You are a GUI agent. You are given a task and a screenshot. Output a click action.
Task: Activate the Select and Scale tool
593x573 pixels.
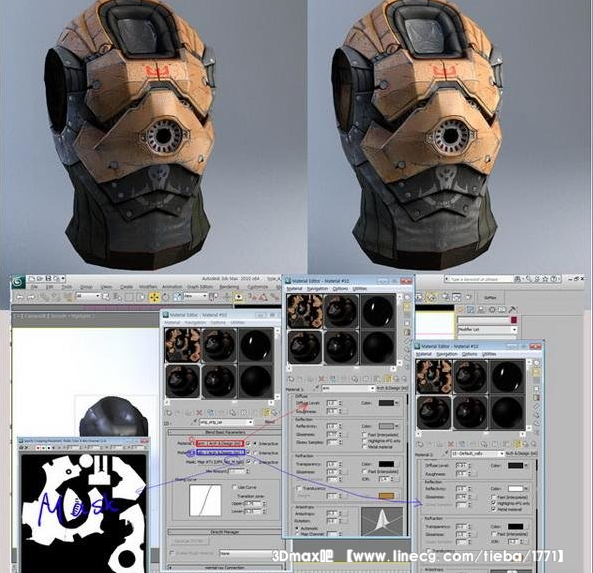coord(178,297)
